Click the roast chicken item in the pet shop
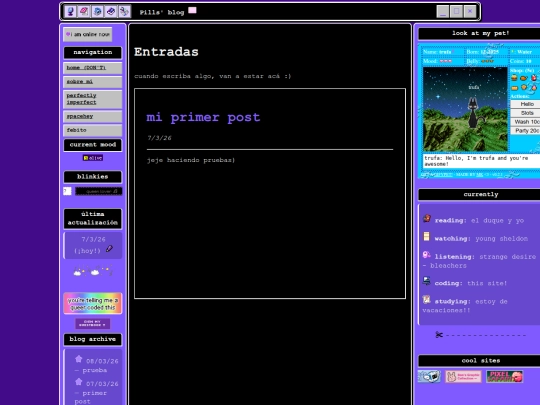Screen dimensions: 540x405 [524, 78]
